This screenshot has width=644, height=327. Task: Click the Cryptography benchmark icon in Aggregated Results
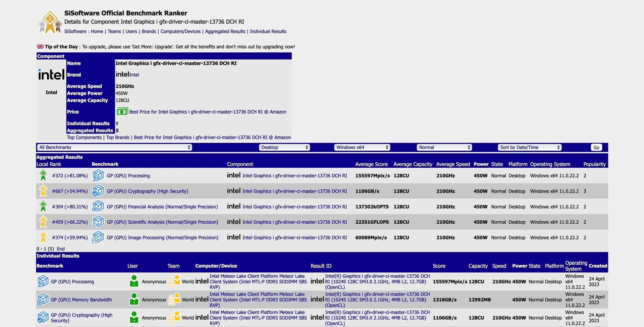tap(98, 191)
